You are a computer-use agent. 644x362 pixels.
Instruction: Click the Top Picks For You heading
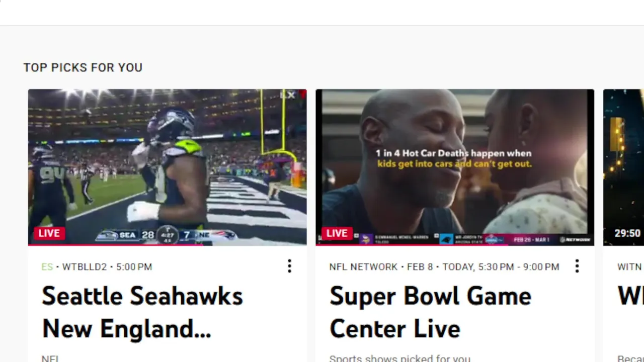pos(83,67)
